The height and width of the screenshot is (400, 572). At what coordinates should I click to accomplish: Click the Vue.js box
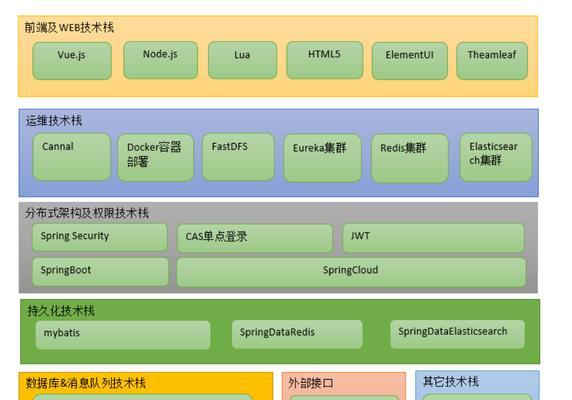72,61
